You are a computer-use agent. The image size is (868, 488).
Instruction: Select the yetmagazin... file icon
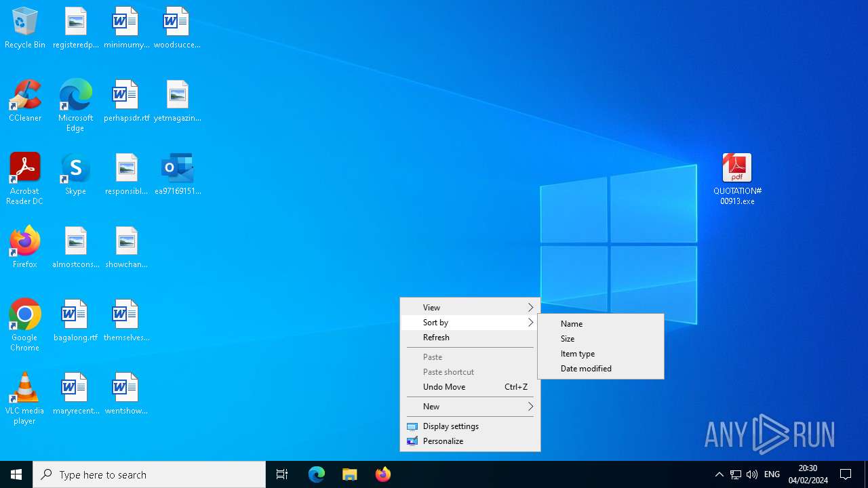[x=177, y=102]
